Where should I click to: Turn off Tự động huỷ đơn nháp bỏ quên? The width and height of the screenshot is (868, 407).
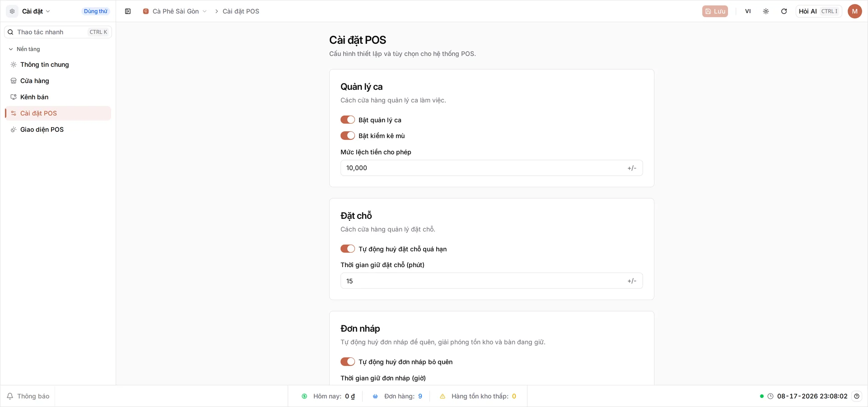[x=348, y=361]
